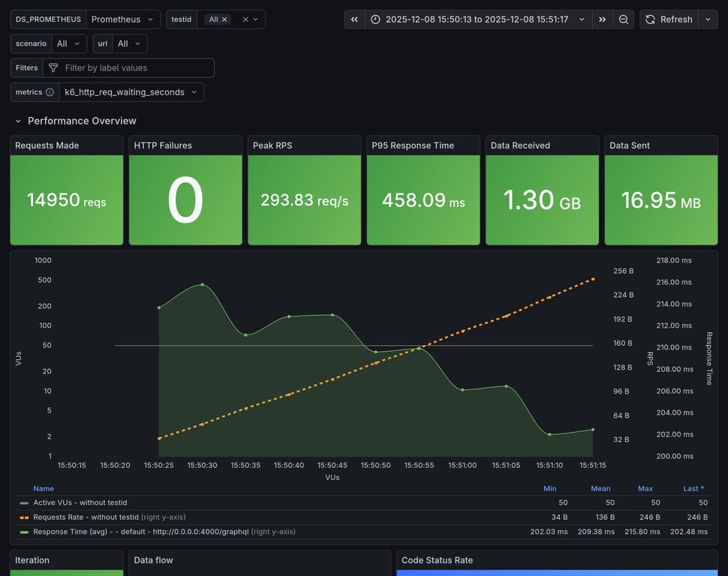Hide the Active VUs series in the legend

[x=81, y=502]
